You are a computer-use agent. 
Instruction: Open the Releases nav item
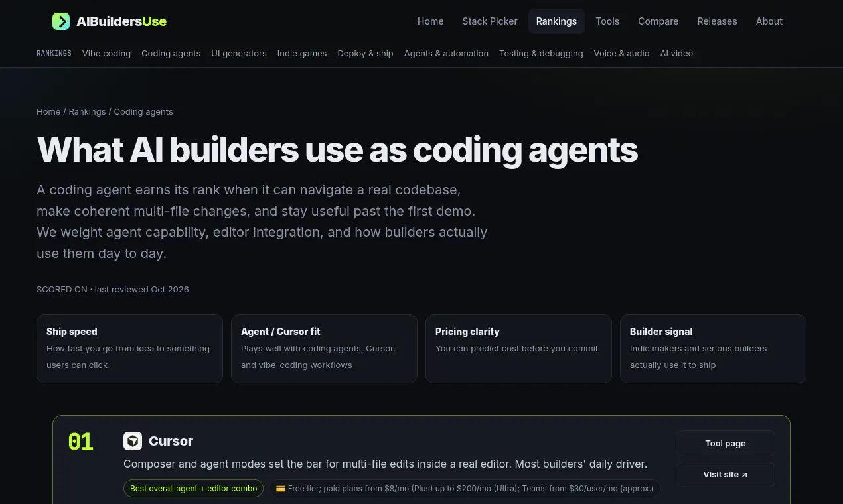coord(717,21)
